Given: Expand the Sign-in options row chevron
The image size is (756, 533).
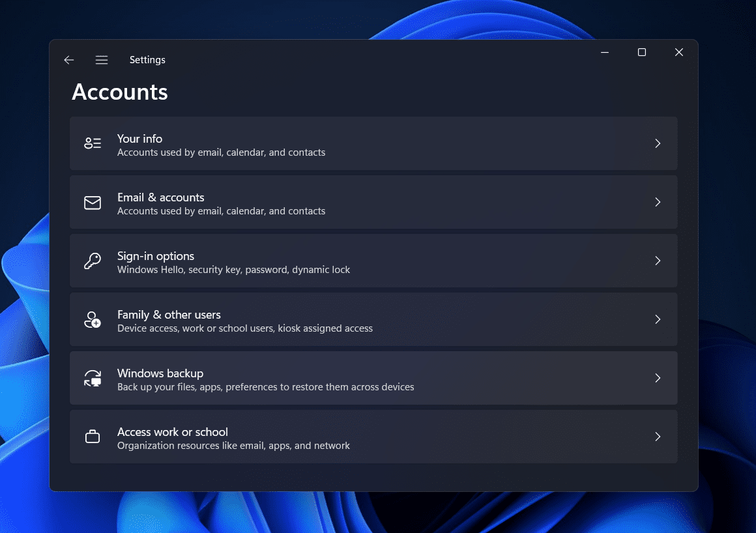Looking at the screenshot, I should [x=658, y=261].
